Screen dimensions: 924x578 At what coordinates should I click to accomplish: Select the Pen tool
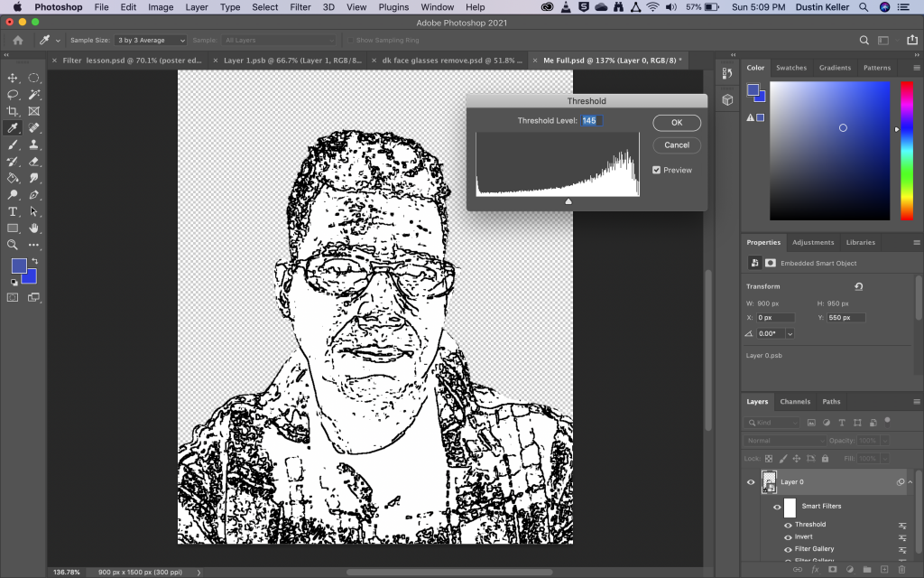[34, 195]
